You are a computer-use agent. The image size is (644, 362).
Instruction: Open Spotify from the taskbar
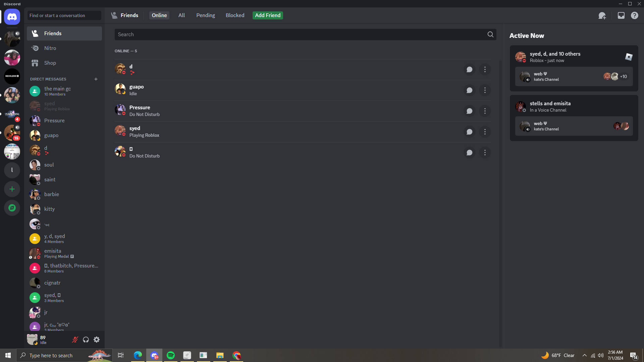pyautogui.click(x=171, y=355)
